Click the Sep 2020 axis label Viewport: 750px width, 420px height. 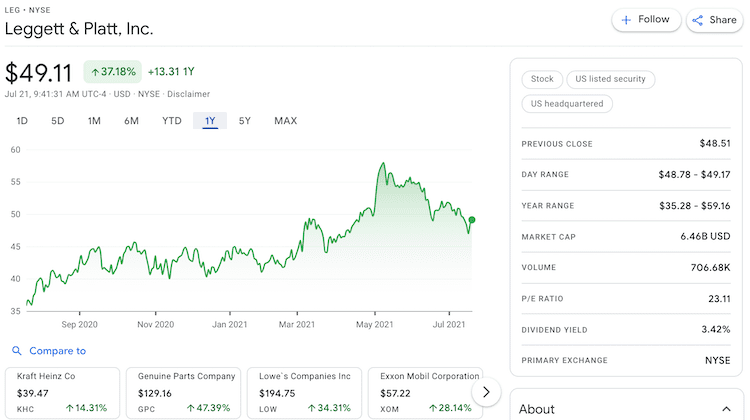coord(79,325)
